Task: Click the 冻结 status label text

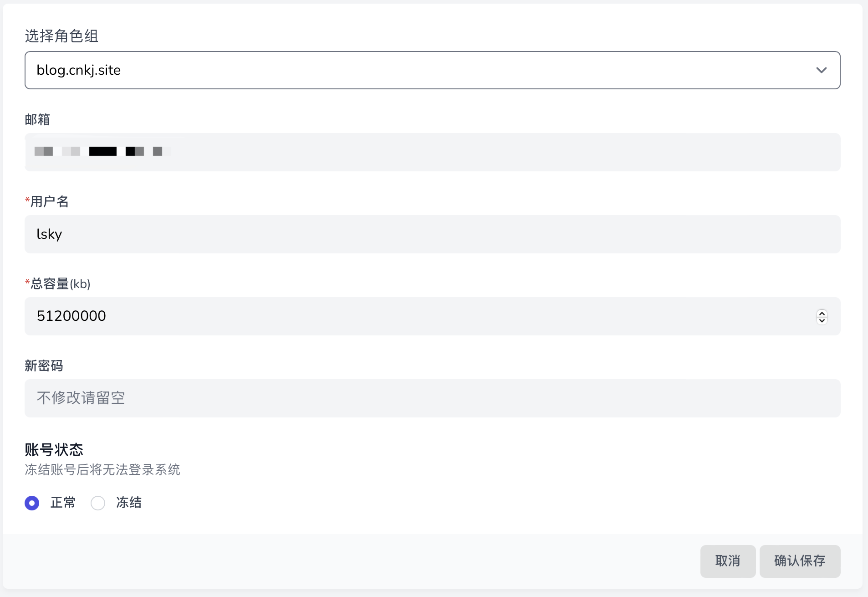Action: [x=129, y=503]
